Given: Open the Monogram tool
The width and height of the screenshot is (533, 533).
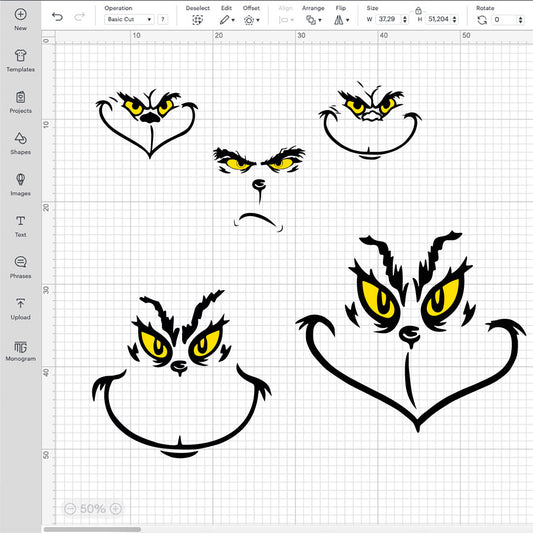Looking at the screenshot, I should pyautogui.click(x=20, y=350).
